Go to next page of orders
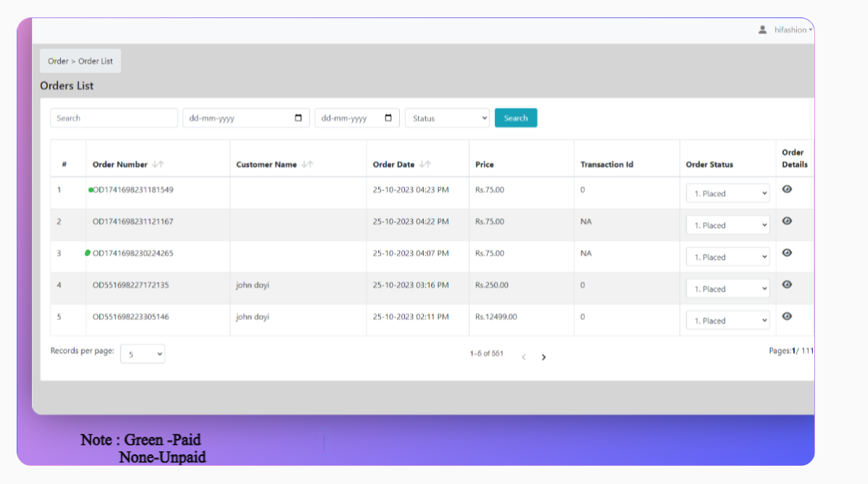Viewport: 868px width, 484px height. click(x=544, y=357)
